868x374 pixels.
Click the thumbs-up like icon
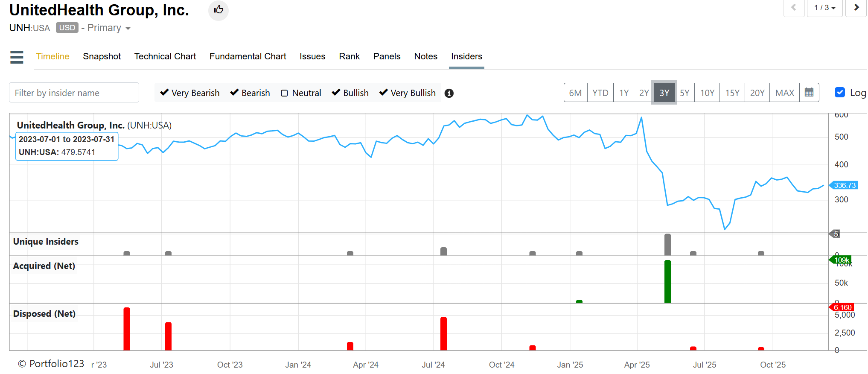(x=218, y=10)
